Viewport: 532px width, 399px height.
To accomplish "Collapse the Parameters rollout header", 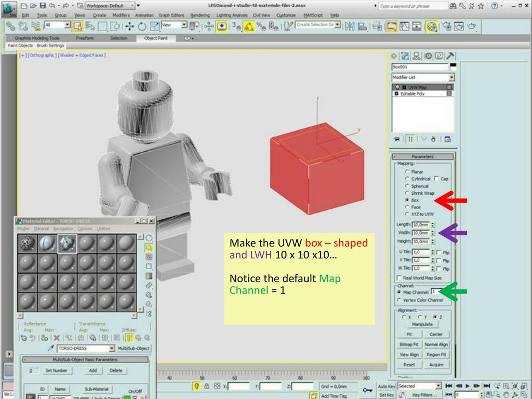I will pos(423,157).
